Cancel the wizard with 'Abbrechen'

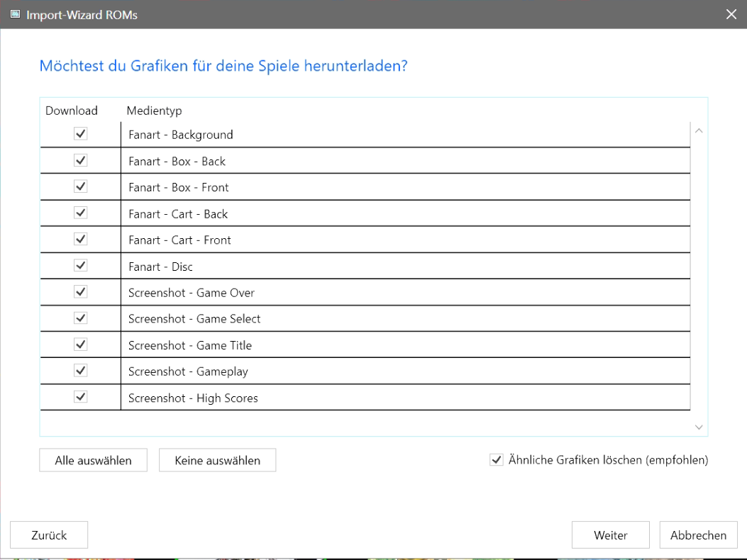[x=698, y=535]
